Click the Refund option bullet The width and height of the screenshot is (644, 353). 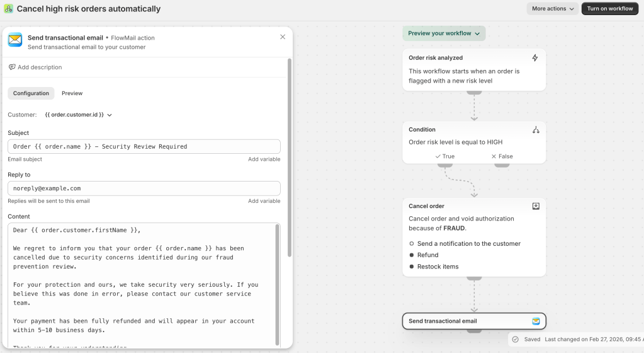click(412, 255)
